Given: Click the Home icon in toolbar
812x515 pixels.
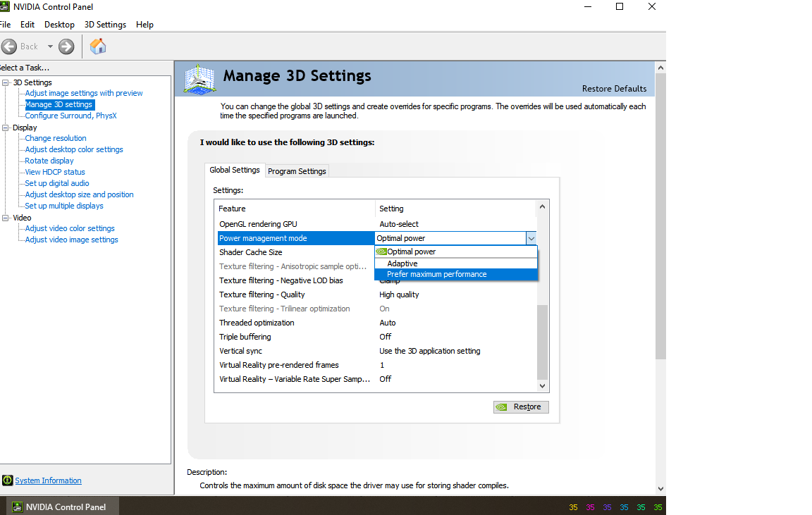Looking at the screenshot, I should [98, 46].
